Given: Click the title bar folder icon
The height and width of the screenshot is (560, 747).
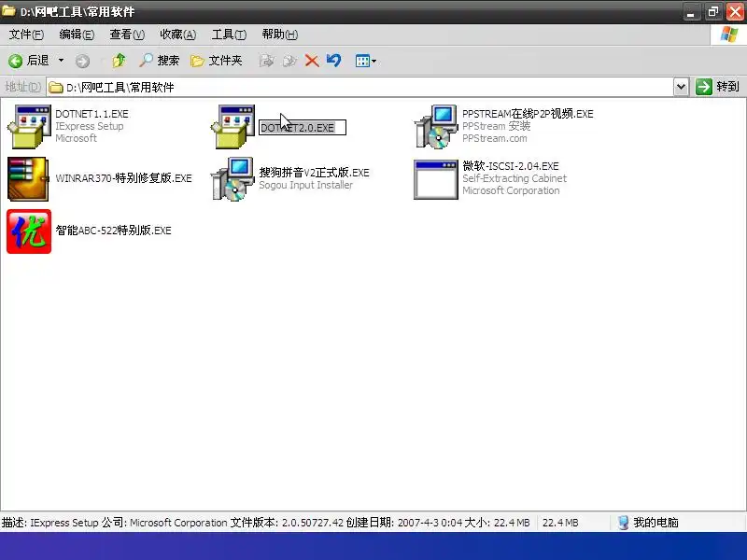Looking at the screenshot, I should click(x=8, y=10).
